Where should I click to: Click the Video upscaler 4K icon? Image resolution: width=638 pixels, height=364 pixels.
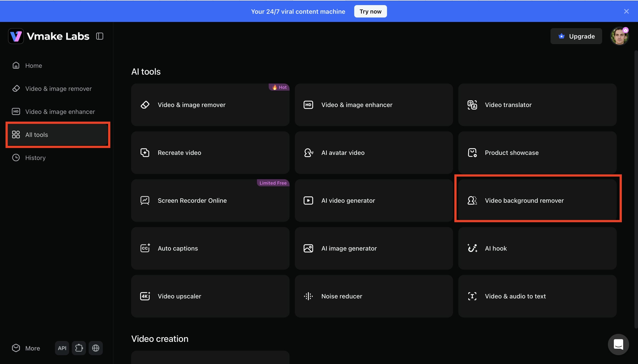pos(145,296)
